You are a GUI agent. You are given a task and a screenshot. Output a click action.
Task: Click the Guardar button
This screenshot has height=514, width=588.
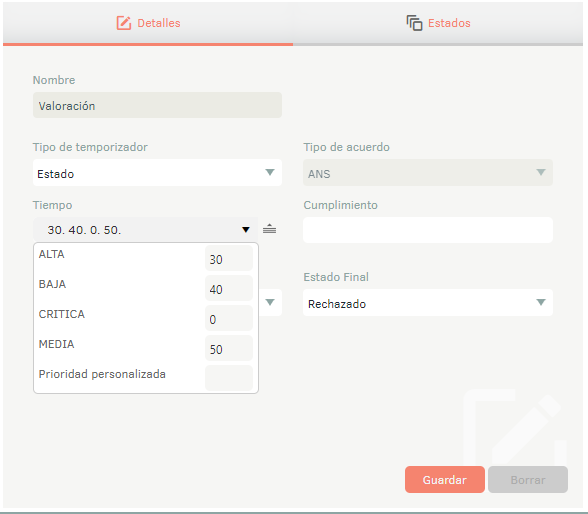pyautogui.click(x=445, y=480)
